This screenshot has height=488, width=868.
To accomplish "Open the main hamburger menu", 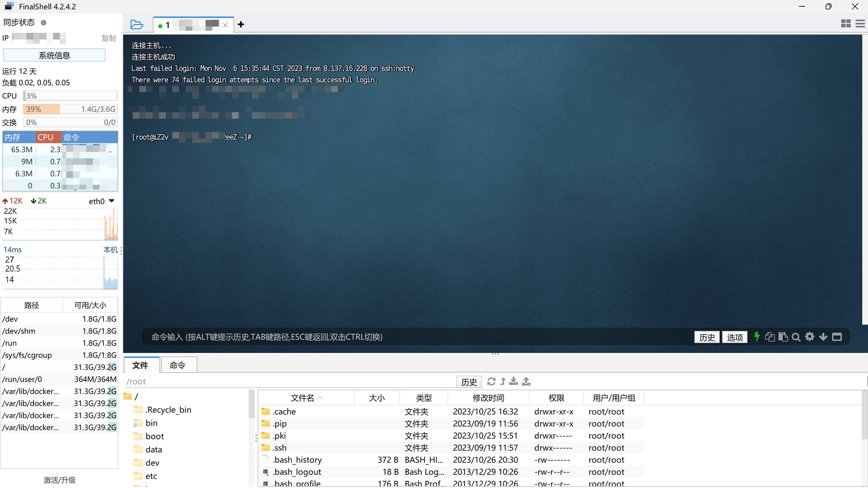I will click(x=860, y=24).
